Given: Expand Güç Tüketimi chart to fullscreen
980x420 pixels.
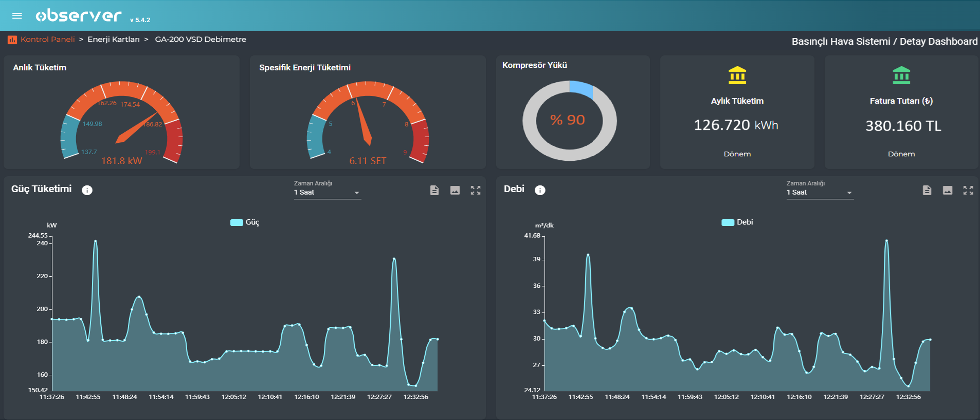Looking at the screenshot, I should tap(475, 190).
